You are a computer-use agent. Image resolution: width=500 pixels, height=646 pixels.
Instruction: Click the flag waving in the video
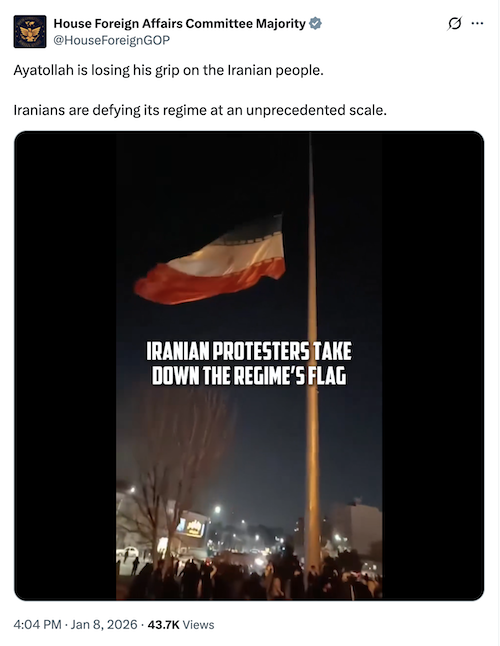[x=210, y=260]
